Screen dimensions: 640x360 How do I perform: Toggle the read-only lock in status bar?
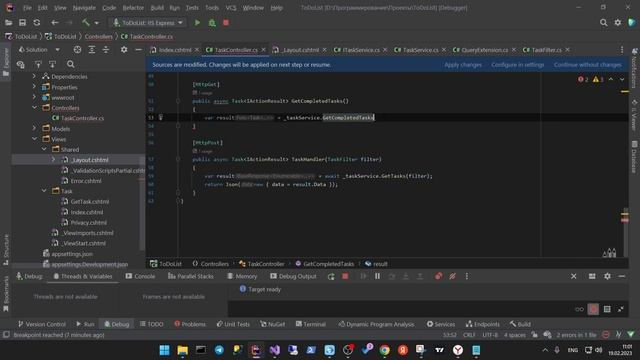pos(534,335)
